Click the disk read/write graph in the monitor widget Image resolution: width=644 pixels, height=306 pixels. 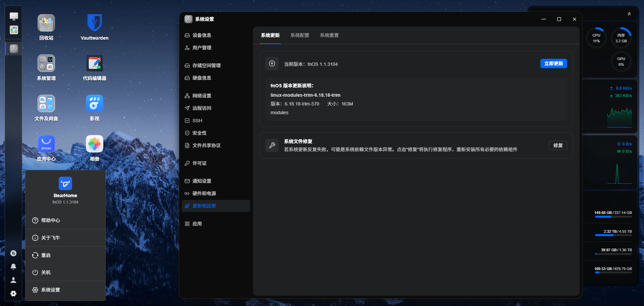click(619, 174)
